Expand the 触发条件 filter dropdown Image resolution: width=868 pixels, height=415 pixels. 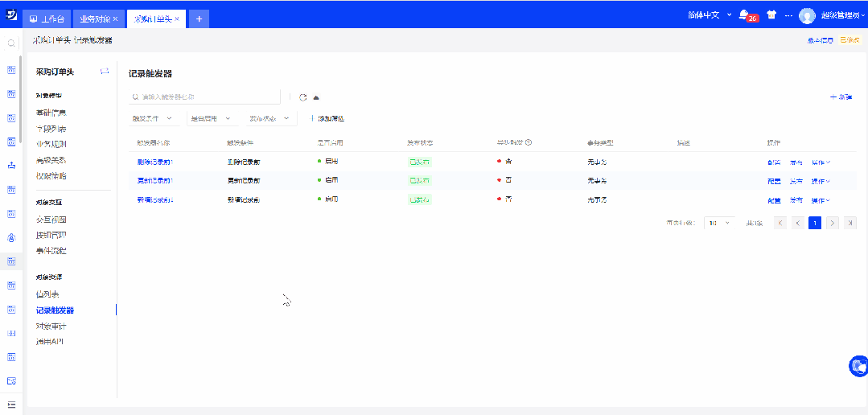tap(152, 118)
